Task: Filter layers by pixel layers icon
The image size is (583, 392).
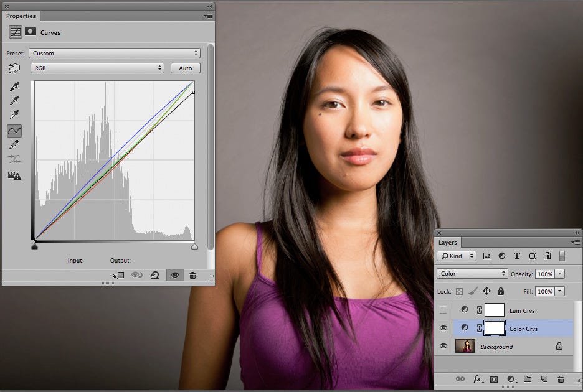Action: (x=487, y=256)
